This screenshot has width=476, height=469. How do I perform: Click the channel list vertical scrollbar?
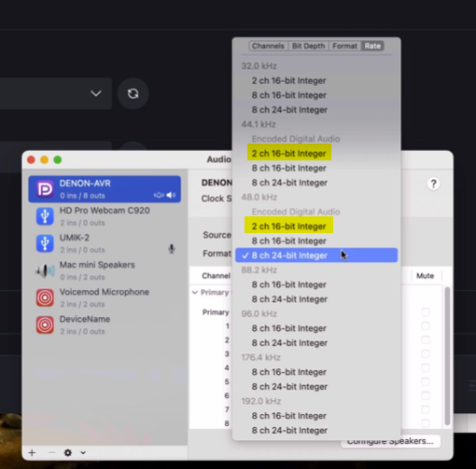pyautogui.click(x=447, y=356)
